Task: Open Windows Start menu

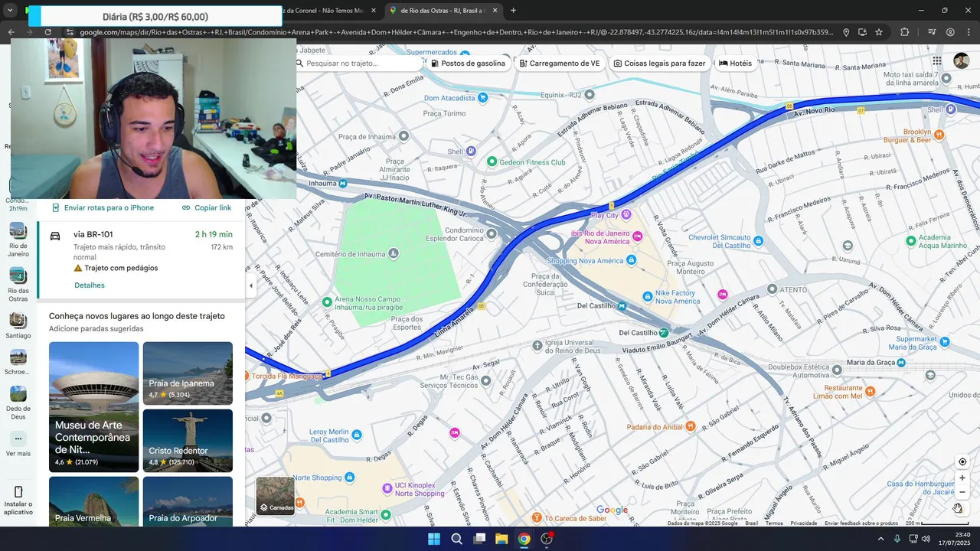Action: tap(434, 539)
